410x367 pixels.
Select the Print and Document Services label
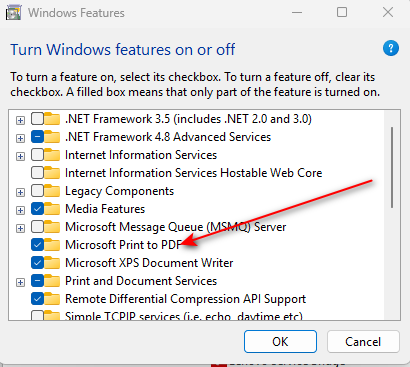pos(141,281)
